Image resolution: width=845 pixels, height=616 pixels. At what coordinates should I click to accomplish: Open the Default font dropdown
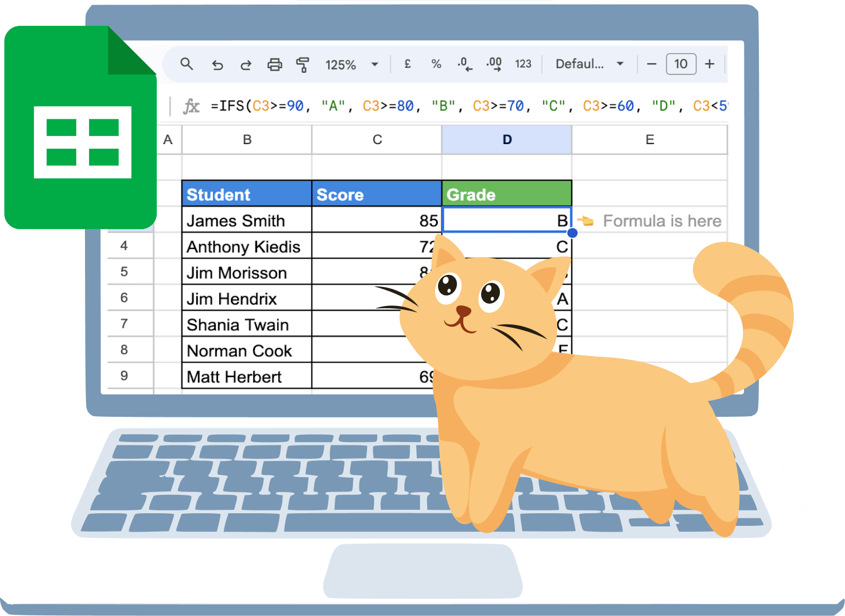click(x=590, y=64)
